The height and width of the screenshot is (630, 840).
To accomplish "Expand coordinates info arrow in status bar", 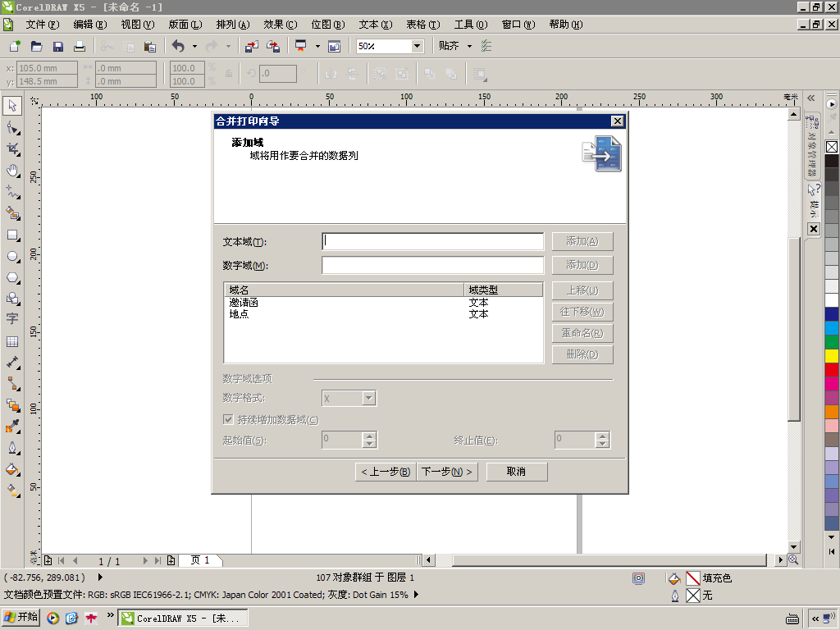I will [100, 577].
